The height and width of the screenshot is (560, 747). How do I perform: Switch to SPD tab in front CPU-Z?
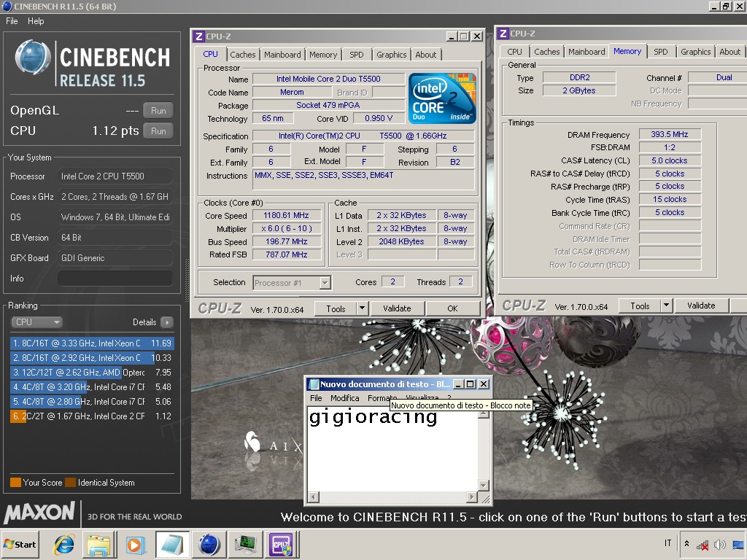click(x=356, y=55)
